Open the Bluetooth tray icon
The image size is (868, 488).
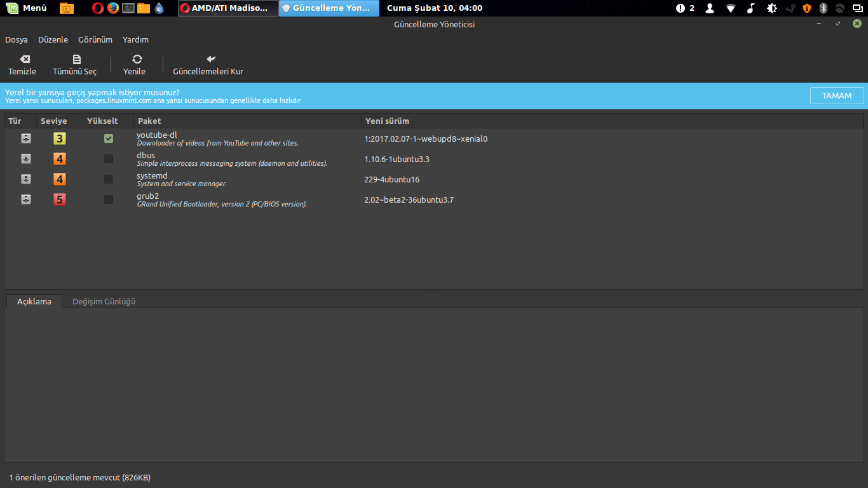coord(824,8)
